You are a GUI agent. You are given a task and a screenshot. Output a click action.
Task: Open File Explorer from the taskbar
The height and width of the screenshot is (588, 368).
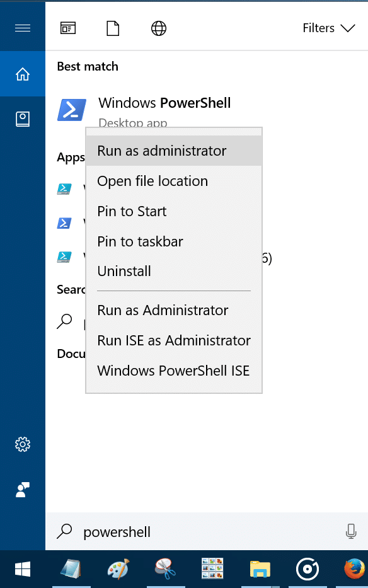tap(260, 569)
